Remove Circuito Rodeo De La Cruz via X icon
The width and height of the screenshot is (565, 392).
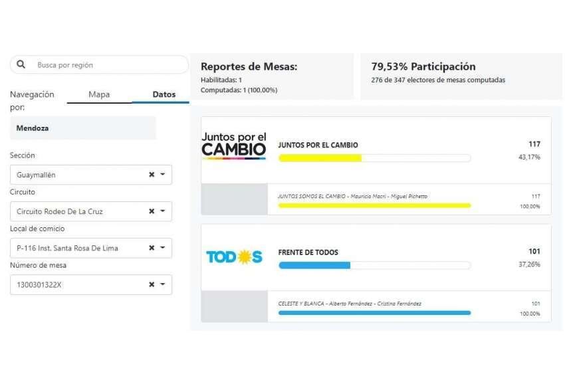coord(152,211)
